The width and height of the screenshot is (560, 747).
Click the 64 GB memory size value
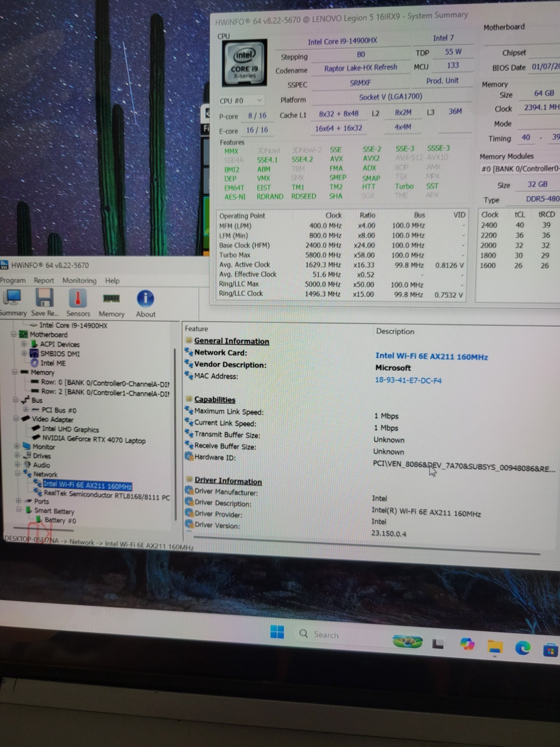click(544, 93)
